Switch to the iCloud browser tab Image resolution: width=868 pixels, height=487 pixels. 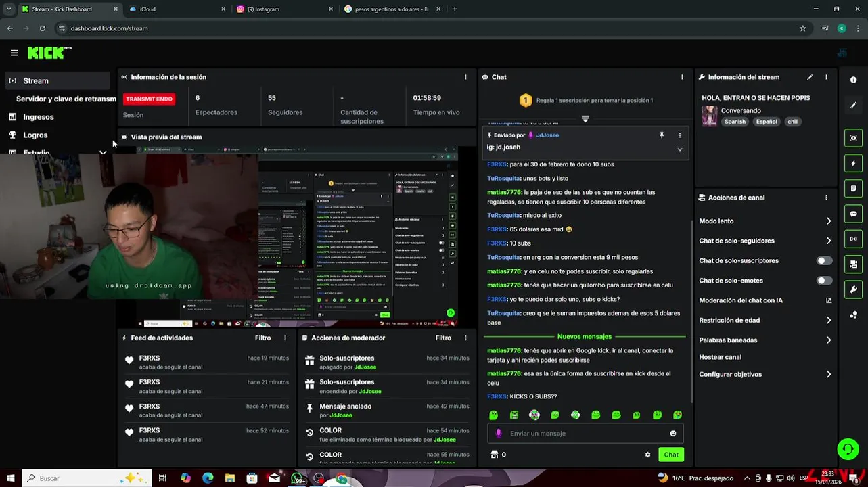pyautogui.click(x=177, y=9)
